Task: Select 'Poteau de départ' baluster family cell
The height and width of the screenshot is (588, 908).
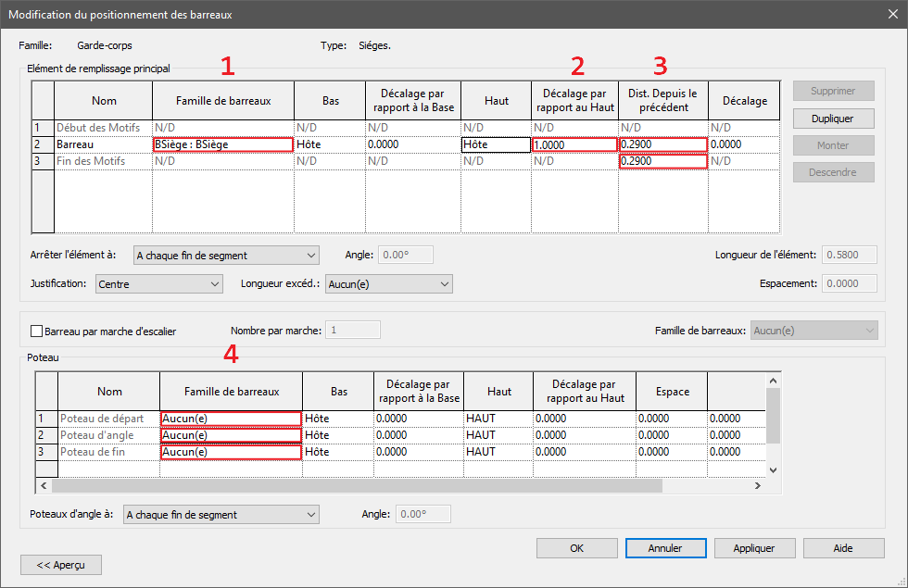Action: 230,419
